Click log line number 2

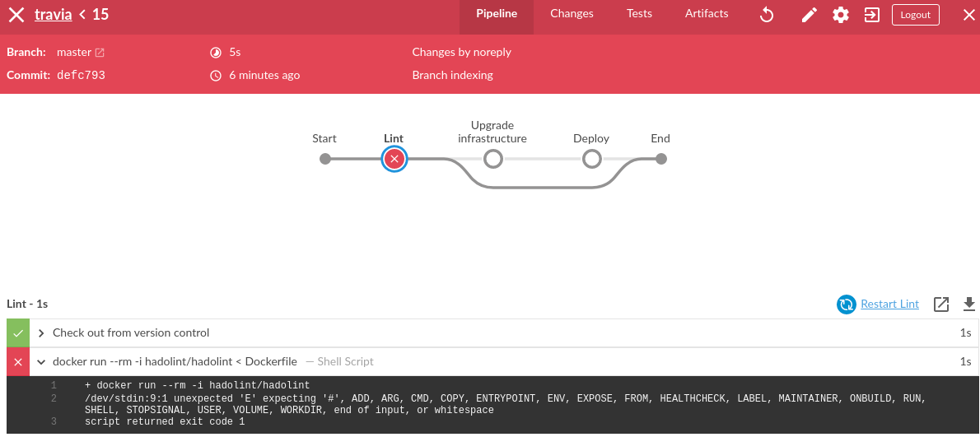(54, 397)
